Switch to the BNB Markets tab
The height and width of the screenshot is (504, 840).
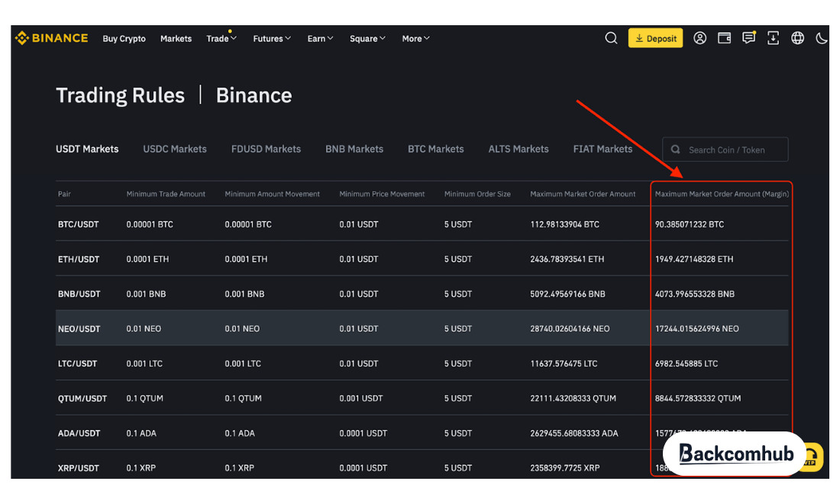354,149
